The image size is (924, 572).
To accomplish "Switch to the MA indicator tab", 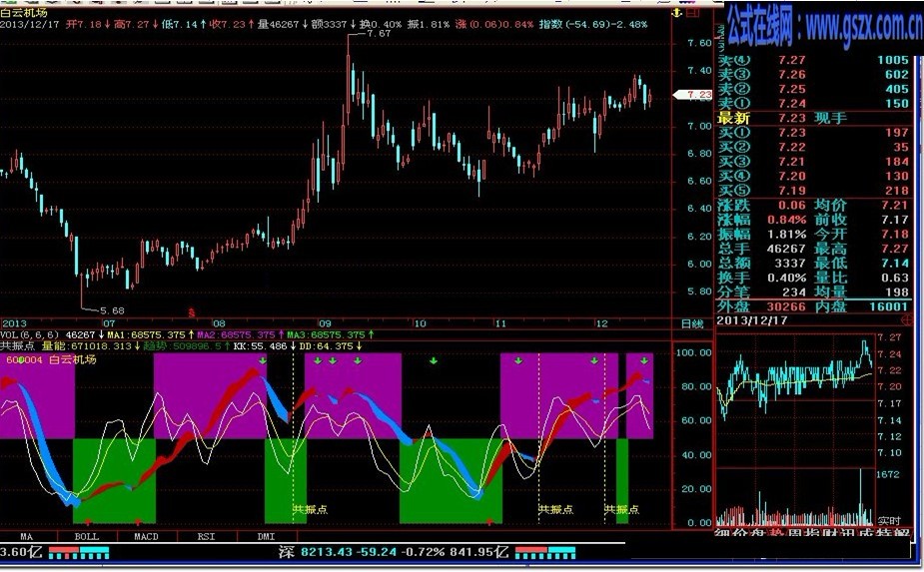I will pyautogui.click(x=27, y=536).
